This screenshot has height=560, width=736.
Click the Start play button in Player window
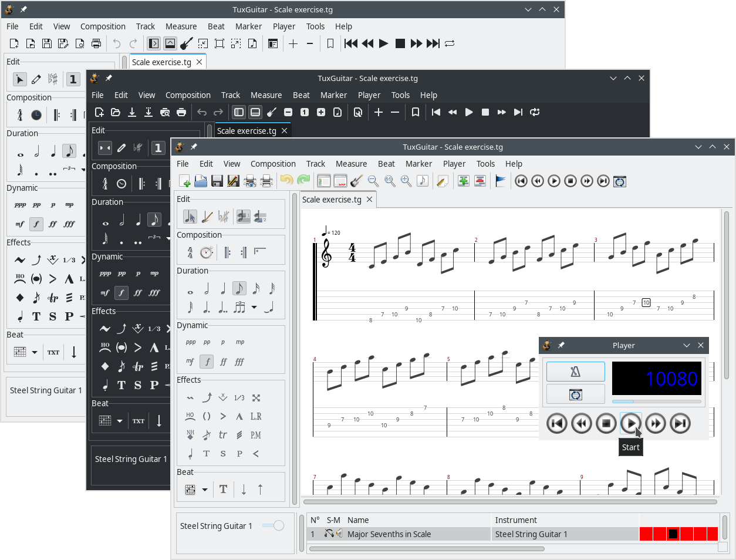pos(631,423)
